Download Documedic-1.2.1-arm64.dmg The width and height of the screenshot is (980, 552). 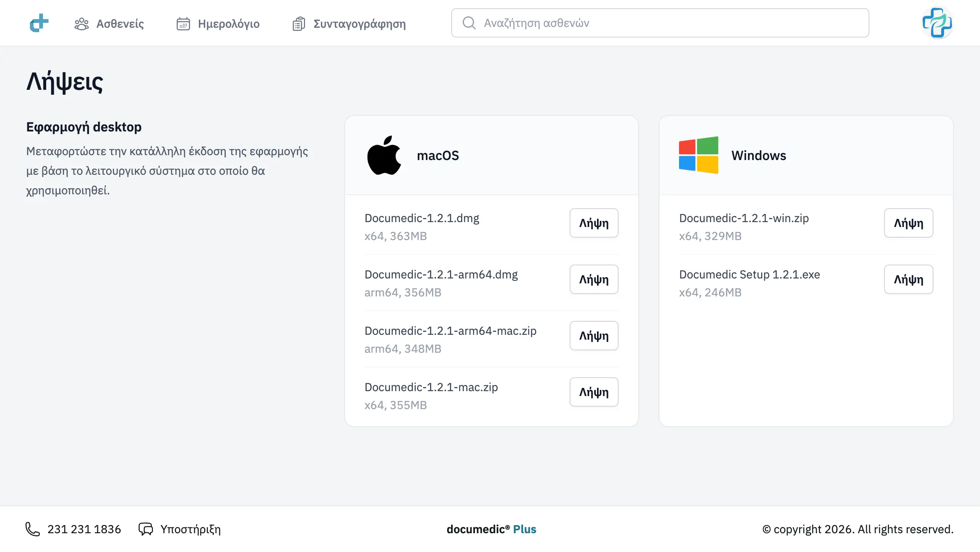[x=594, y=279]
